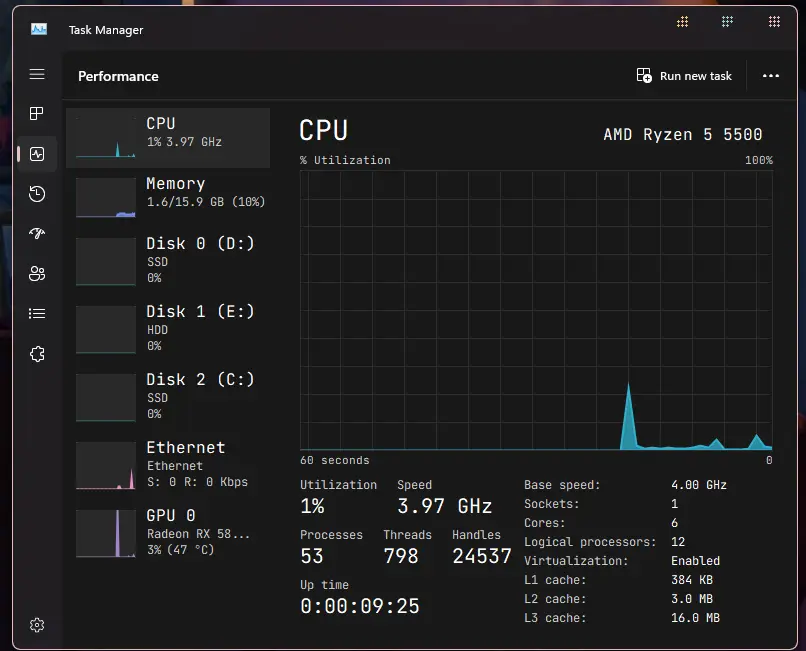Select CPU in the resource list
Viewport: 806px width, 651px height.
[168, 138]
